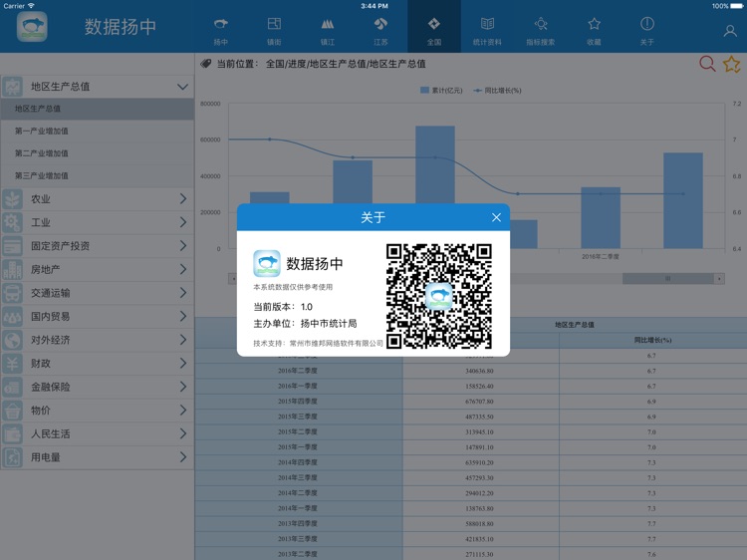This screenshot has width=747, height=560.
Task: Expand the 工业 chevron
Action: (183, 222)
